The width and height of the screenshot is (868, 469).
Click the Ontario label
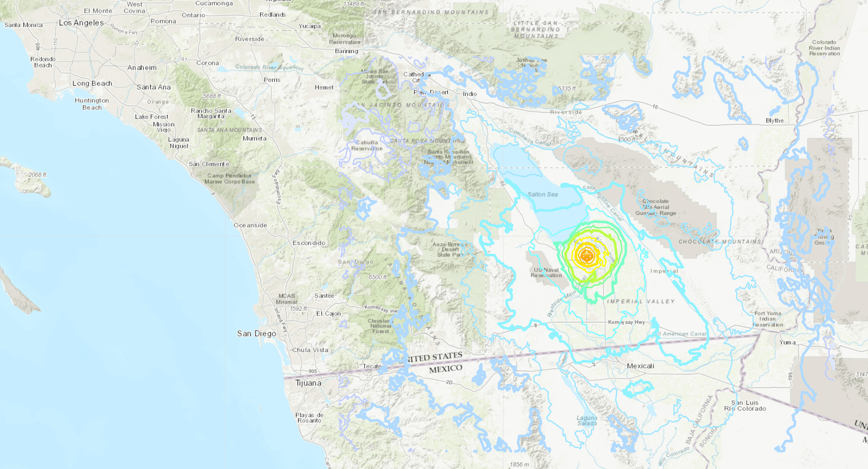[193, 15]
